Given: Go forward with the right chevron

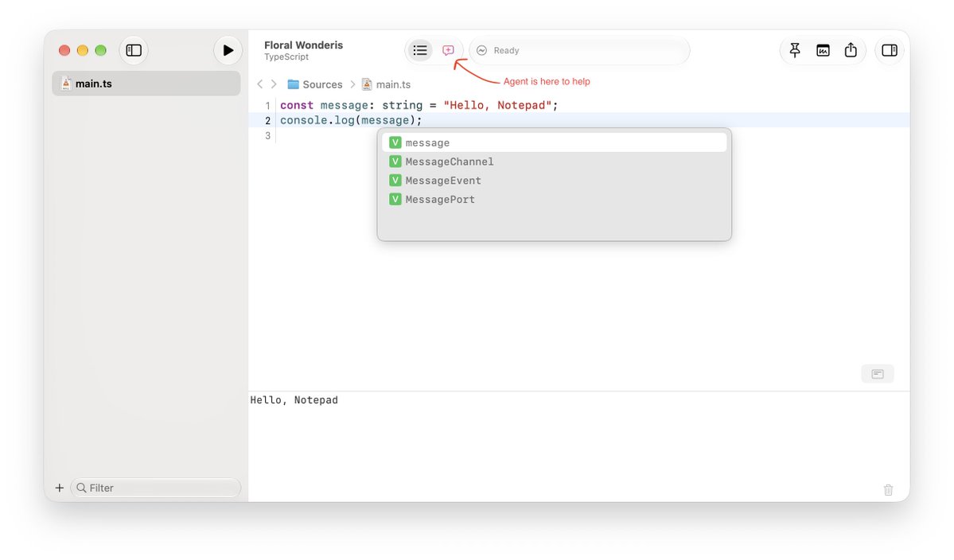Looking at the screenshot, I should (x=274, y=84).
